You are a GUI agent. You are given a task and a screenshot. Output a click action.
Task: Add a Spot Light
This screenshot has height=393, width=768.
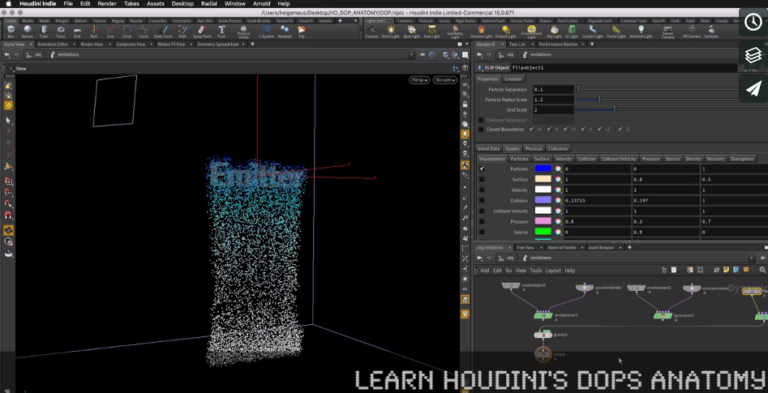[411, 32]
